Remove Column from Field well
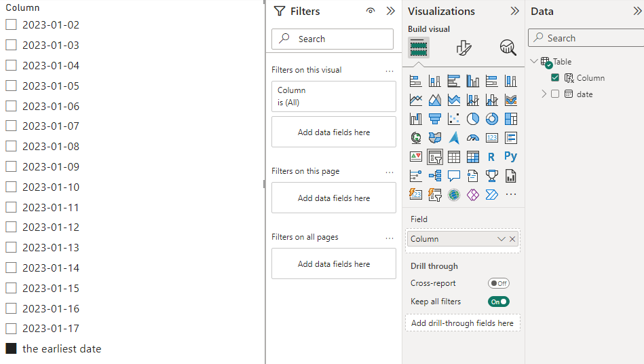644x364 pixels. (x=512, y=239)
